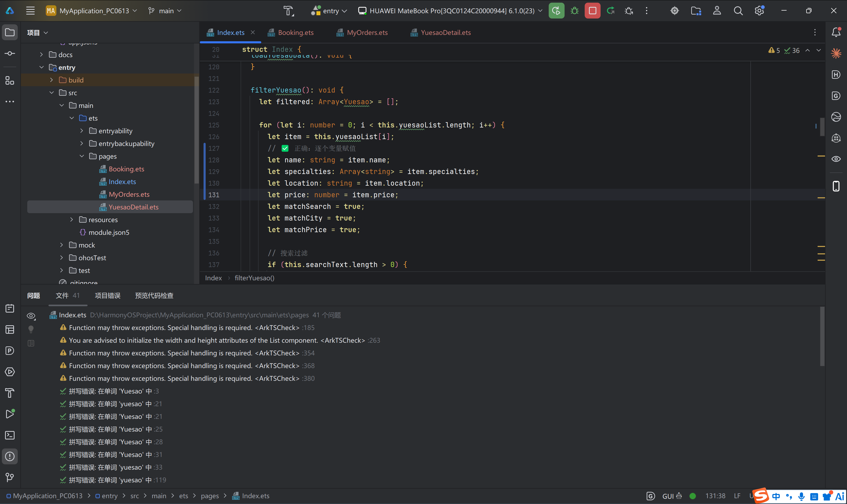
Task: Open IDE settings gear
Action: (x=759, y=11)
